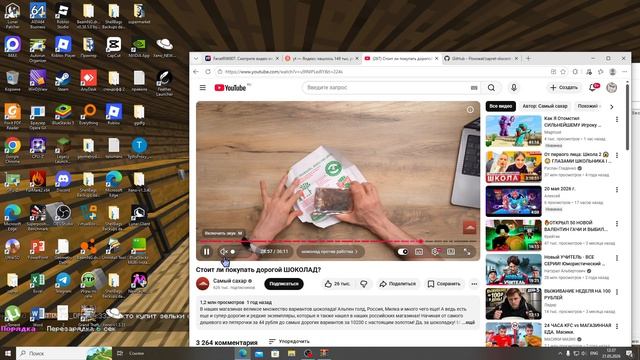Open Windows Start menu
The image size is (640, 360).
[x=7, y=353]
